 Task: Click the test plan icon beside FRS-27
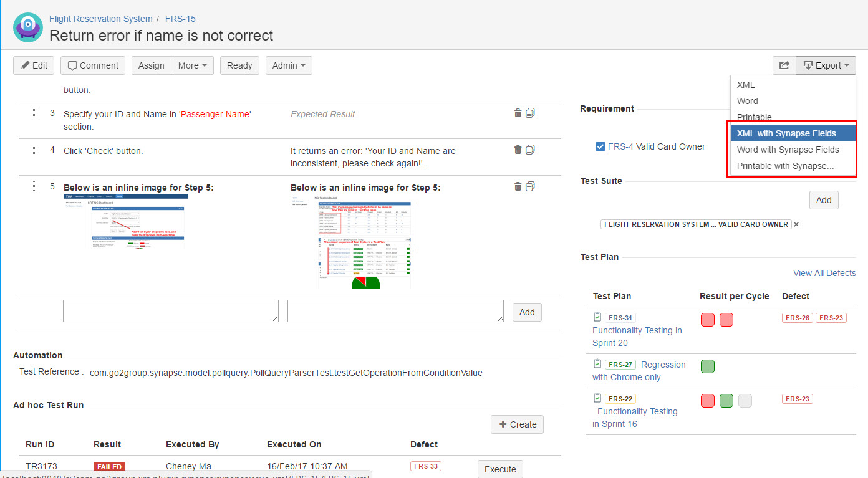click(x=597, y=364)
